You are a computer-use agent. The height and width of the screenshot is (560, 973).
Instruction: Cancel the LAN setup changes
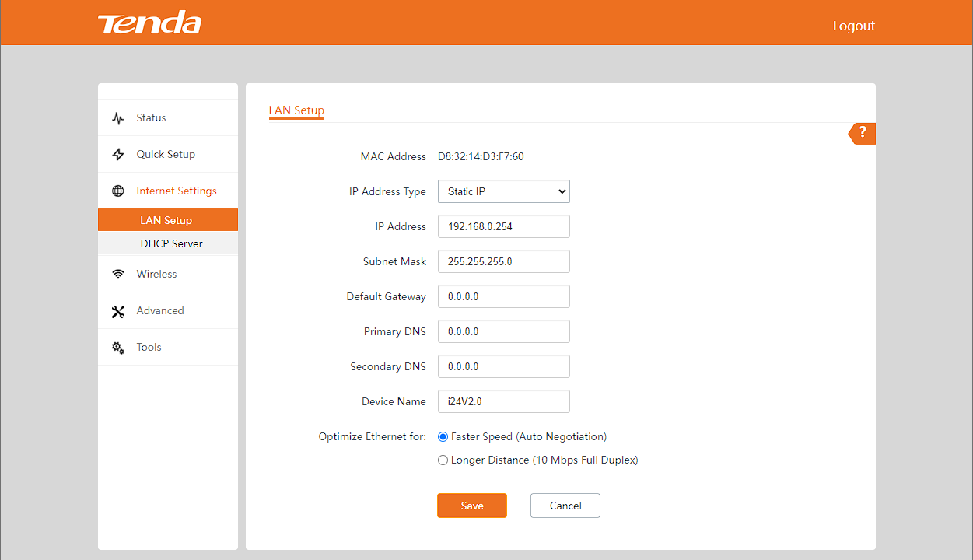click(565, 506)
